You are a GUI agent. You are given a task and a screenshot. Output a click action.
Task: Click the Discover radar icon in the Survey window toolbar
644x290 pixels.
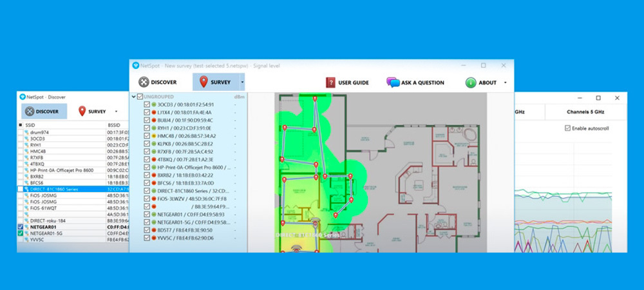tap(144, 82)
